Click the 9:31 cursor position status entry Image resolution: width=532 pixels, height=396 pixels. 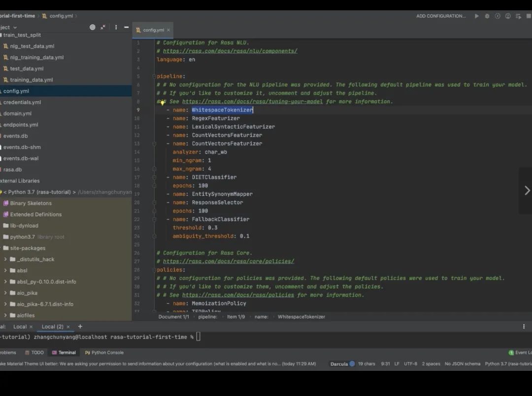click(x=385, y=364)
